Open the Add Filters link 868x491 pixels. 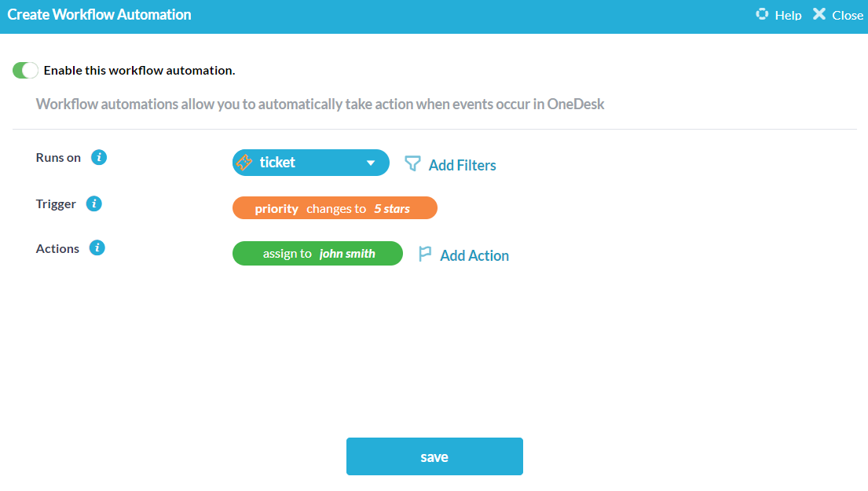point(462,165)
